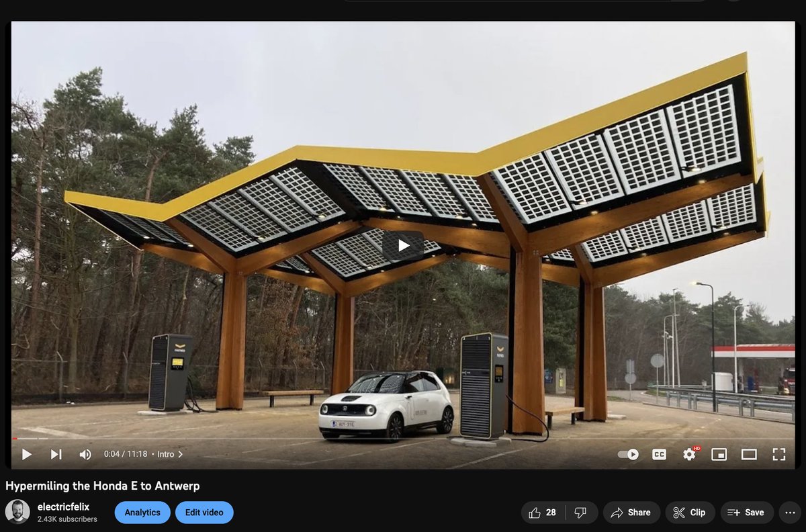Click the large center play button
The width and height of the screenshot is (806, 532).
tap(403, 246)
